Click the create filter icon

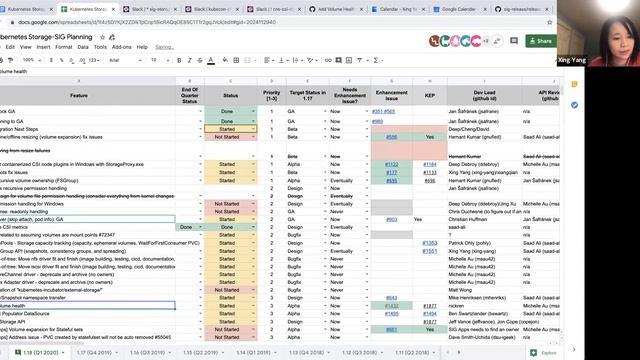pyautogui.click(x=360, y=60)
